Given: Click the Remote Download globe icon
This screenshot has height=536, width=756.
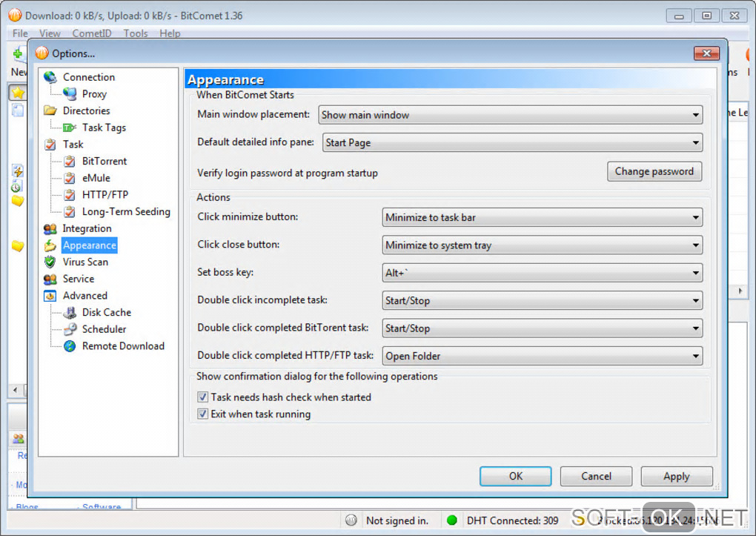Looking at the screenshot, I should (x=70, y=346).
